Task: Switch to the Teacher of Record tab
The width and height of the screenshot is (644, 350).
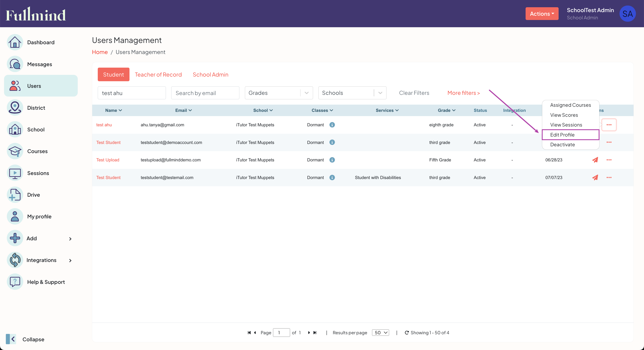Action: [158, 74]
